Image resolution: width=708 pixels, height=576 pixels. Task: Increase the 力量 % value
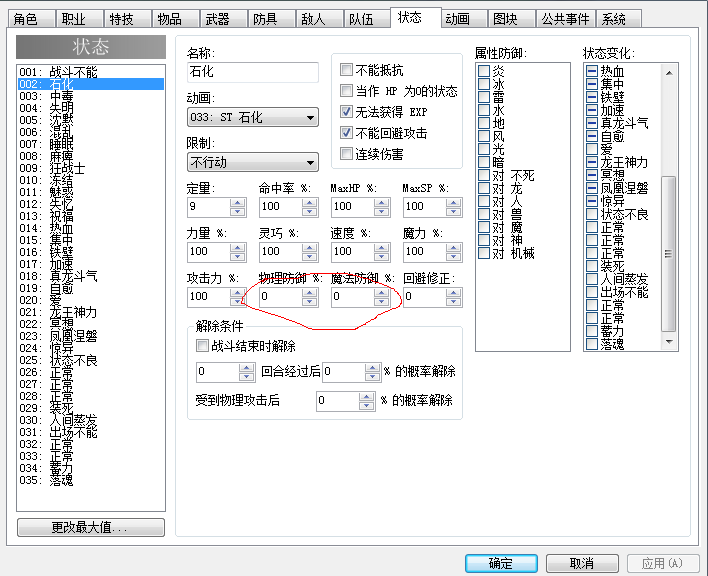[238, 248]
